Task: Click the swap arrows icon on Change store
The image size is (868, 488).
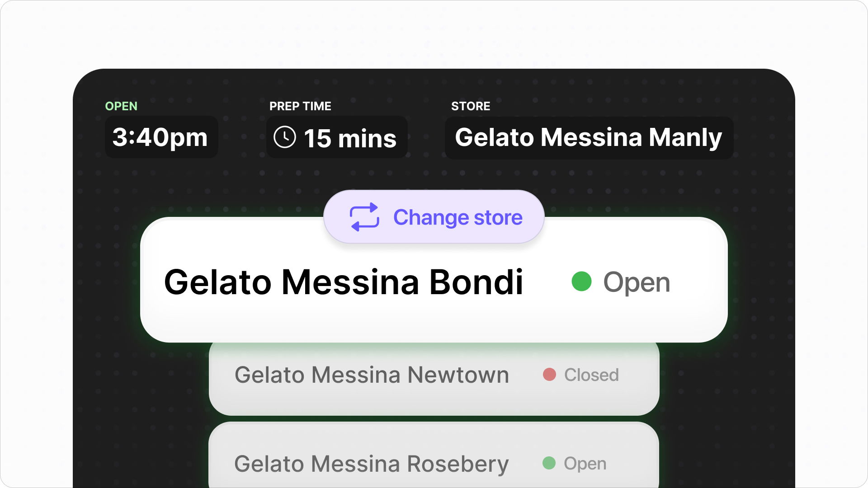Action: click(364, 217)
